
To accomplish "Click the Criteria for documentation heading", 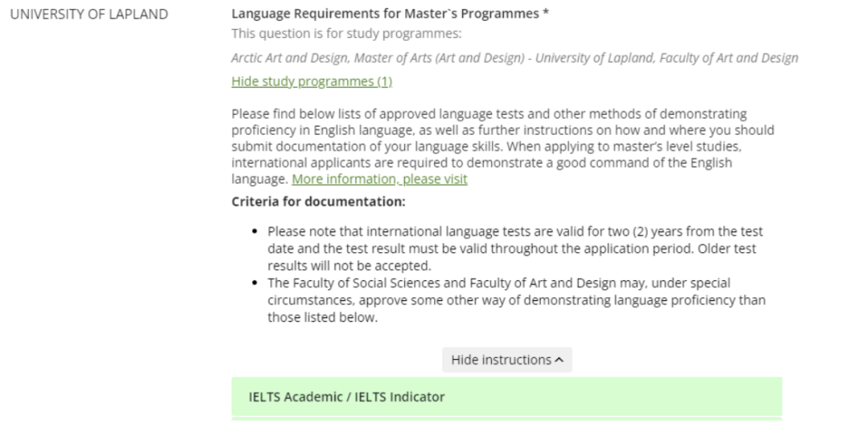I will [318, 202].
